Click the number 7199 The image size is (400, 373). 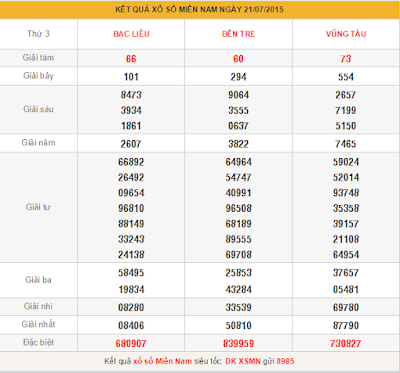(346, 110)
